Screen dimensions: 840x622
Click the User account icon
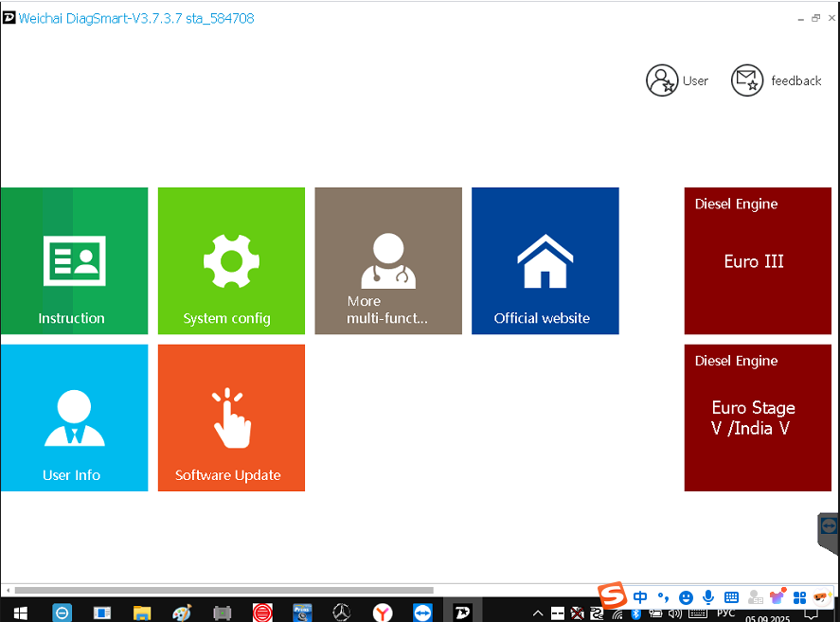[x=662, y=80]
